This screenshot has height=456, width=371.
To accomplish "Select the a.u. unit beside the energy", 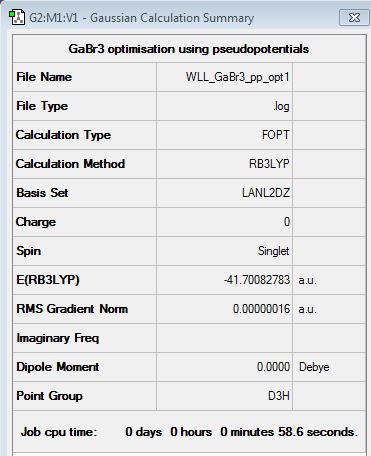I will [x=307, y=280].
